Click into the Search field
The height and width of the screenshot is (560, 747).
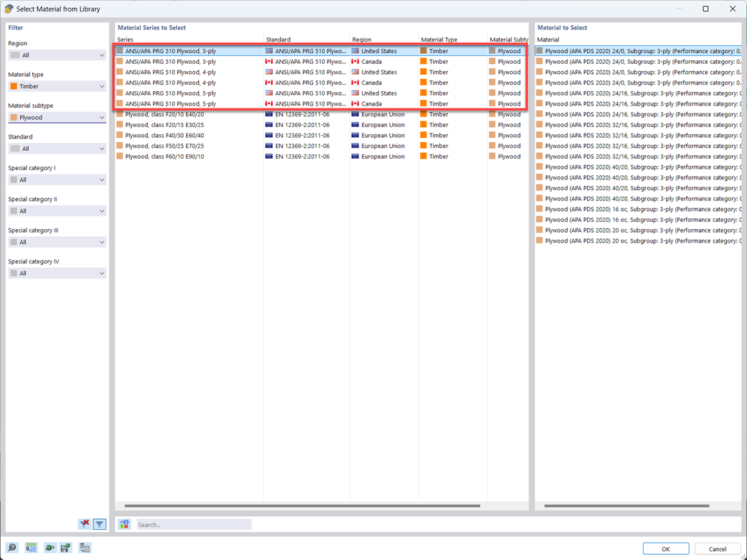click(x=194, y=524)
